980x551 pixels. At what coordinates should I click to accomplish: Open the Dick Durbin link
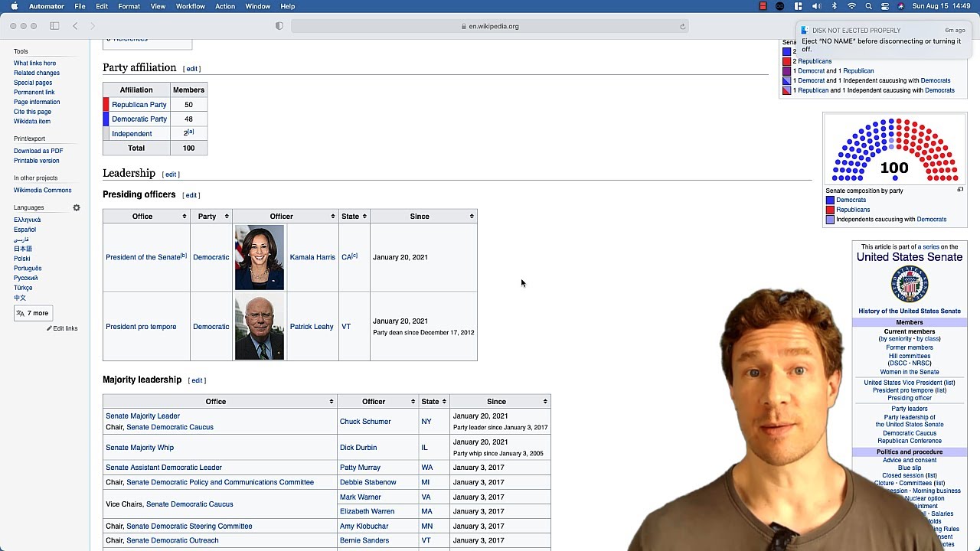tap(358, 448)
